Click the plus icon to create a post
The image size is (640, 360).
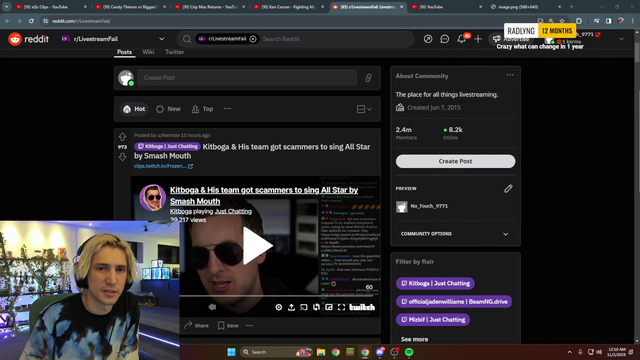(x=478, y=39)
